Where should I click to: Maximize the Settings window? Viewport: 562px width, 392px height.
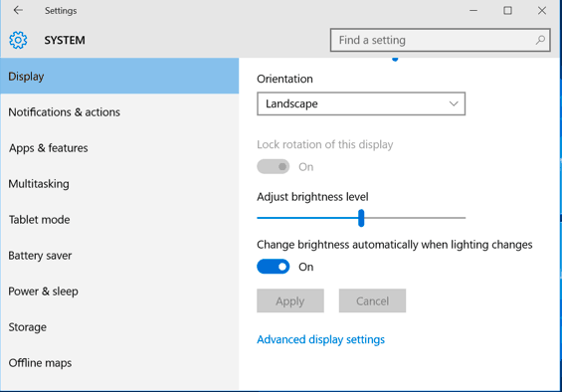507,10
